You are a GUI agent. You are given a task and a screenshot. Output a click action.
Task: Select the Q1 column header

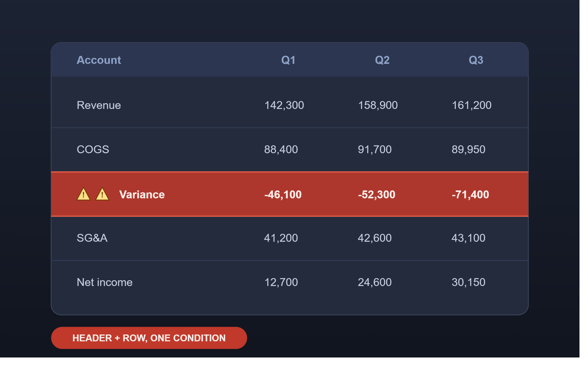coord(288,60)
